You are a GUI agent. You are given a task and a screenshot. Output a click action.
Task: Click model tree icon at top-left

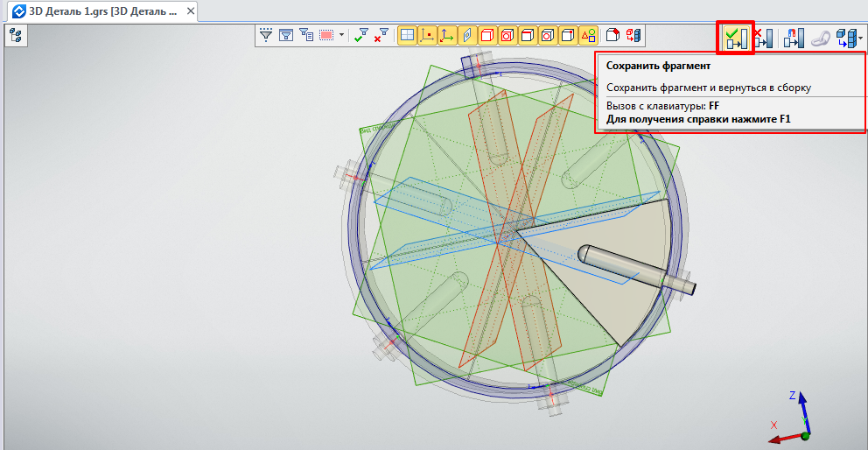click(16, 36)
